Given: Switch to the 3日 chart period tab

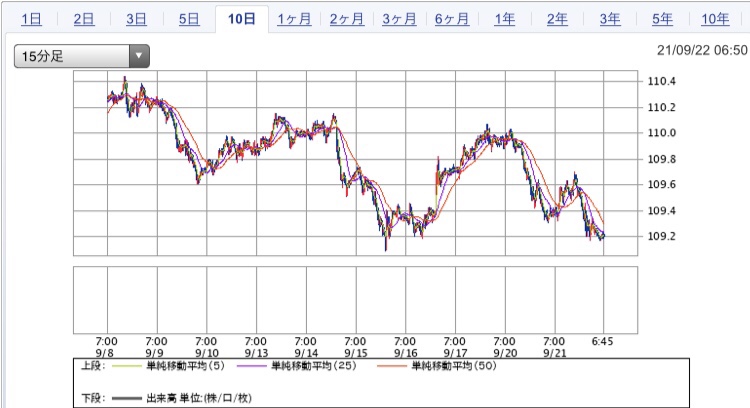Looking at the screenshot, I should point(136,19).
